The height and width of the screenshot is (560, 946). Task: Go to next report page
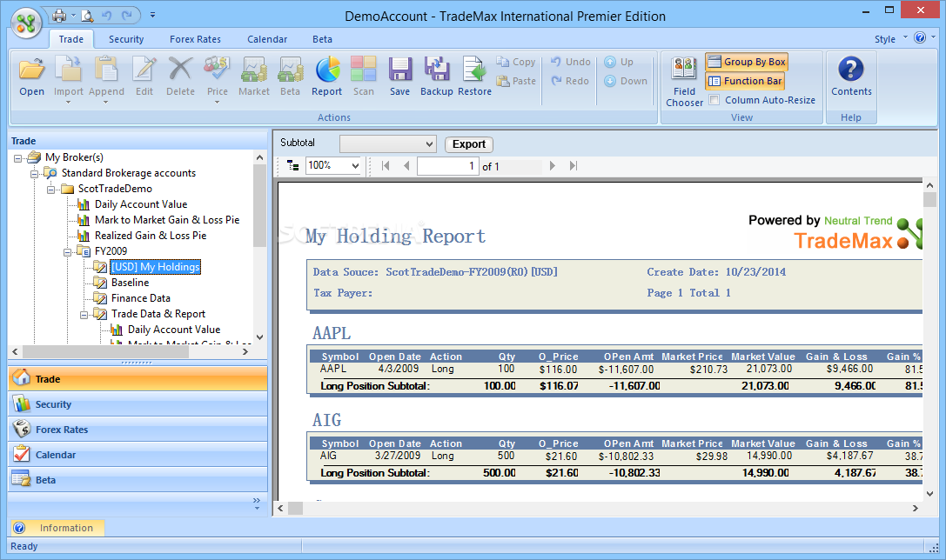552,166
